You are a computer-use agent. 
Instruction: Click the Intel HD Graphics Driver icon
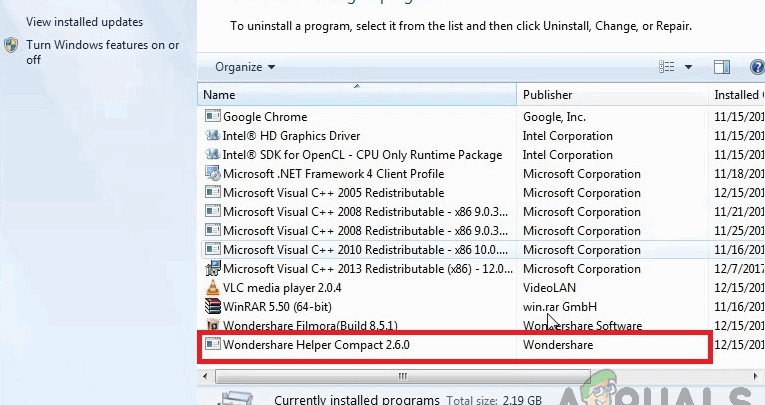click(x=211, y=136)
